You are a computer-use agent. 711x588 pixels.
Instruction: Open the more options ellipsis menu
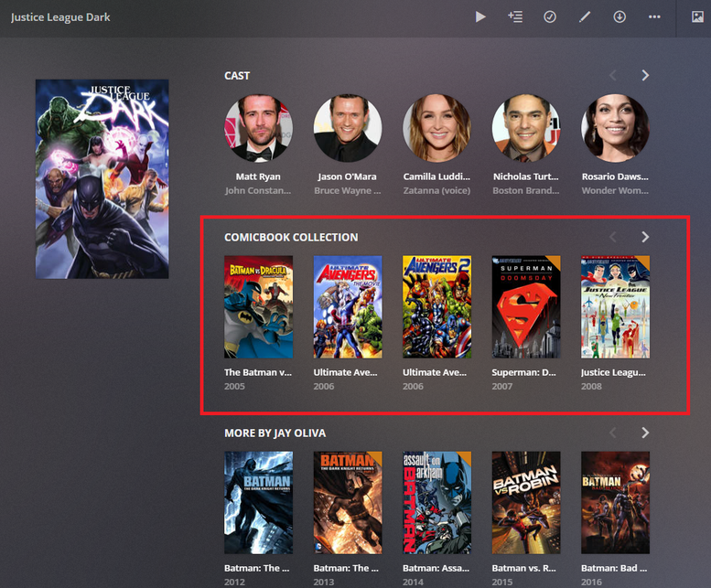tap(654, 17)
